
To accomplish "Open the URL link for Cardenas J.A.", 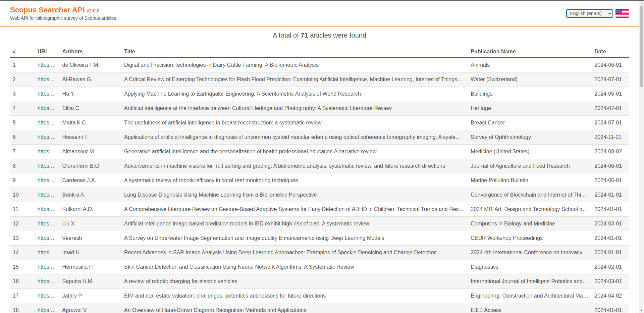I will click(47, 180).
